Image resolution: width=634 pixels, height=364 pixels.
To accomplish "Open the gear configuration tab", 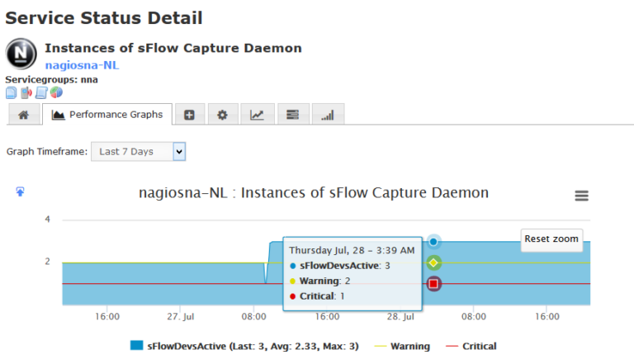I will coord(222,115).
